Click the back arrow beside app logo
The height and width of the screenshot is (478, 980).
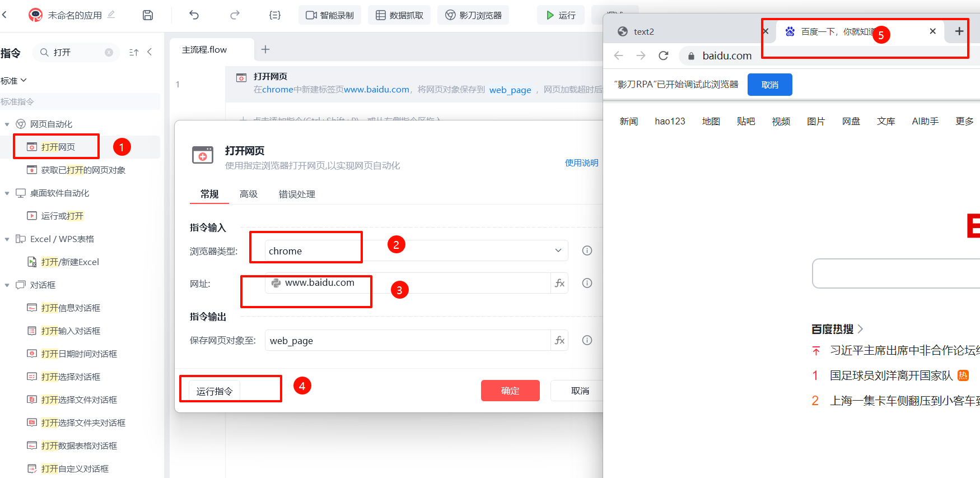[x=4, y=15]
